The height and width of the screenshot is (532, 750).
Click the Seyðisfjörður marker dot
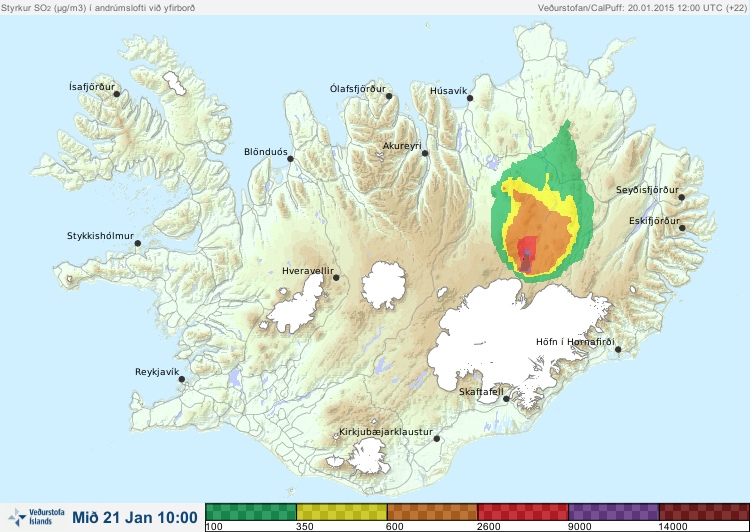coord(682,197)
